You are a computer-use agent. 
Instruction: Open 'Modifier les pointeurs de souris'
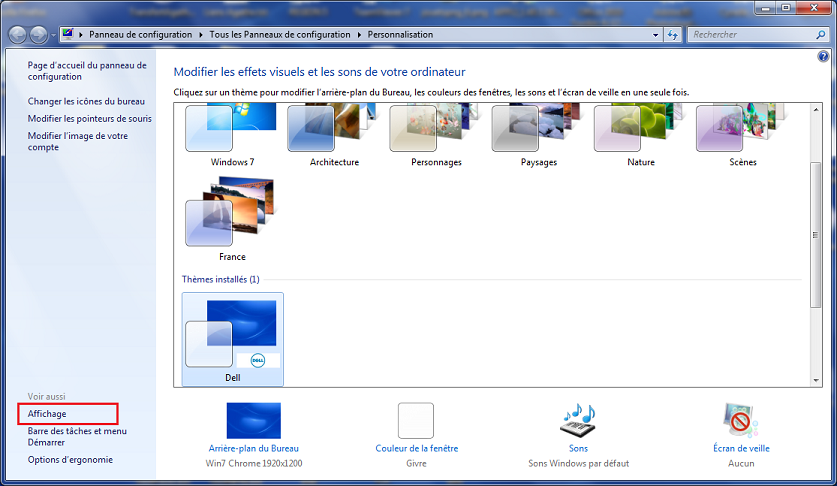point(90,119)
